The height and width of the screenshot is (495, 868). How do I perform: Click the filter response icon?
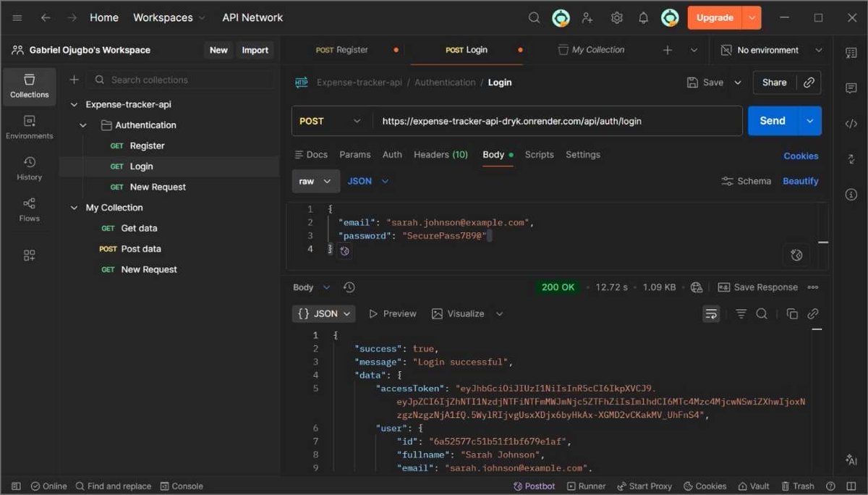741,314
